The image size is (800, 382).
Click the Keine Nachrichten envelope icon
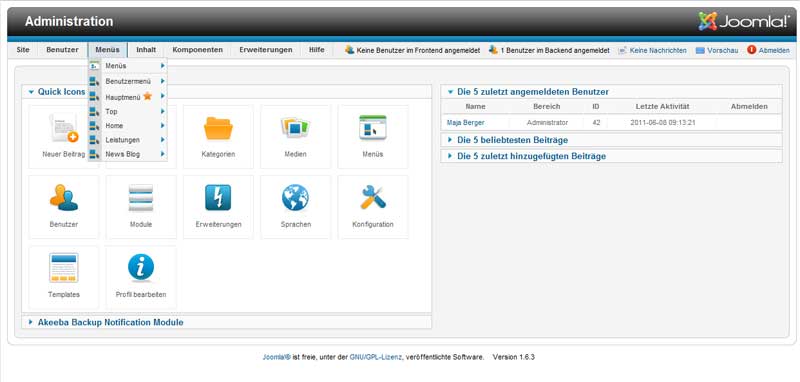point(622,50)
